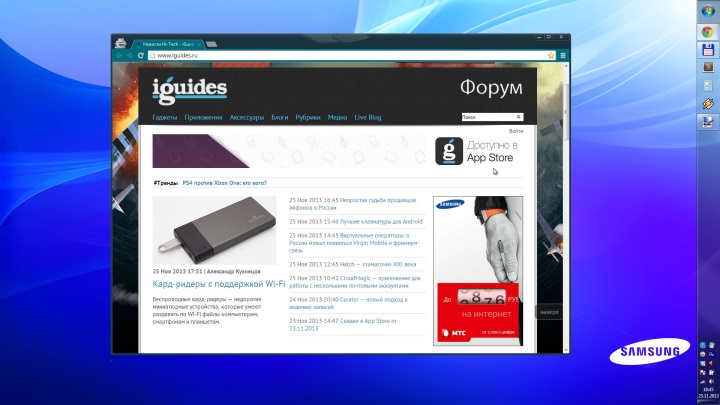Image resolution: width=720 pixels, height=405 pixels.
Task: Click the volume speaker tray icon
Action: (712, 382)
